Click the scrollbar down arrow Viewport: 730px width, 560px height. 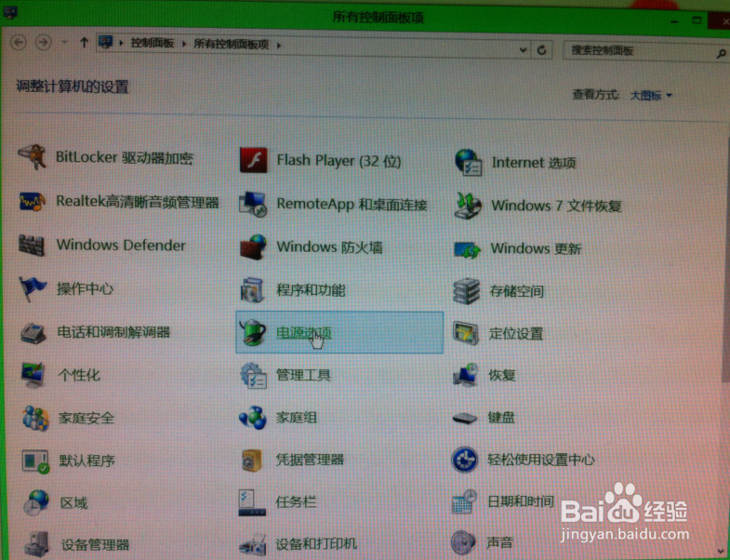[723, 552]
